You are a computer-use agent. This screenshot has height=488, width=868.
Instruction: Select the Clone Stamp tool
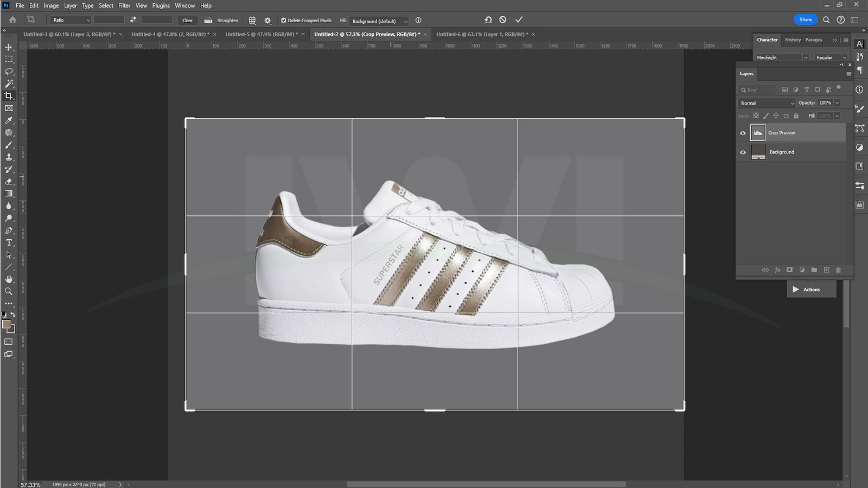[x=9, y=157]
